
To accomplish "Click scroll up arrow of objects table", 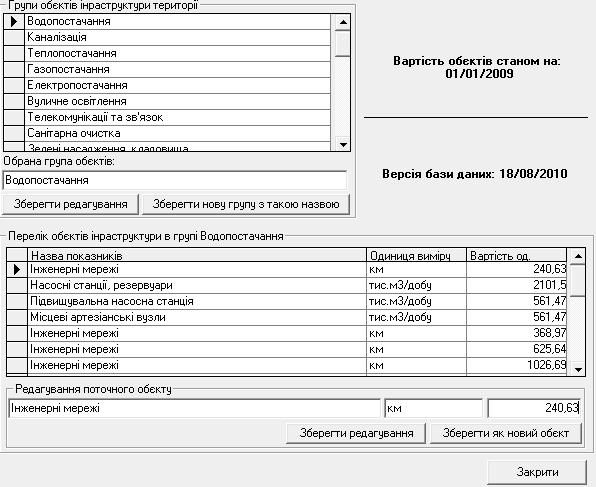I will tap(578, 256).
